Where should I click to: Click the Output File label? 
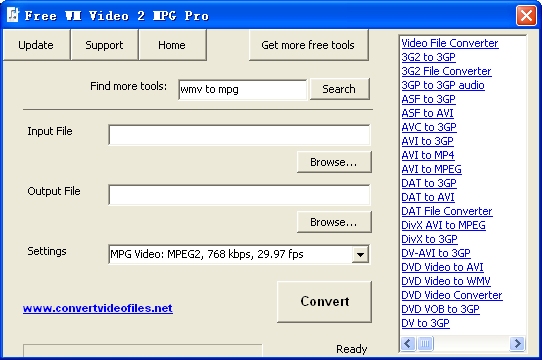(x=54, y=191)
